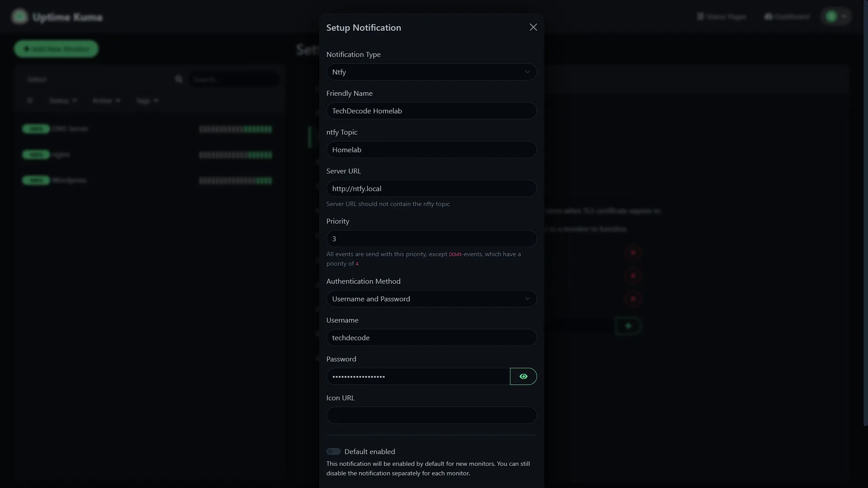Click the monitor list search field
The width and height of the screenshot is (868, 488).
click(x=233, y=79)
